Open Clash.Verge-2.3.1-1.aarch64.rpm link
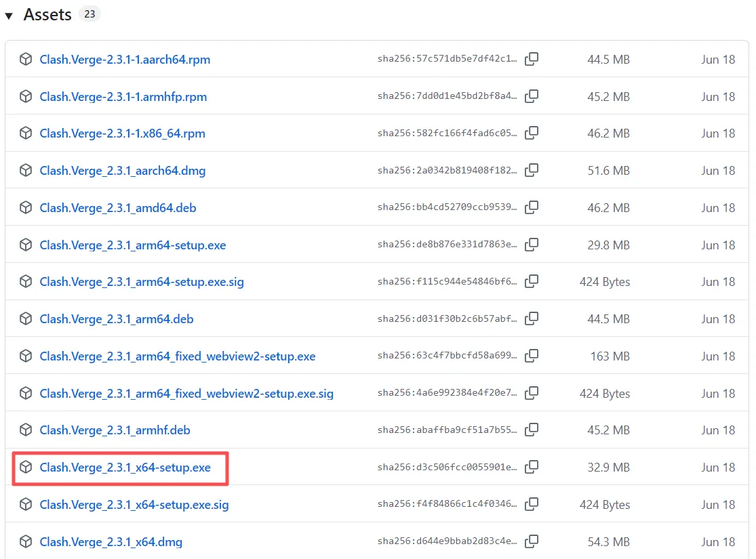Screen dimensions: 756x559 coord(125,60)
